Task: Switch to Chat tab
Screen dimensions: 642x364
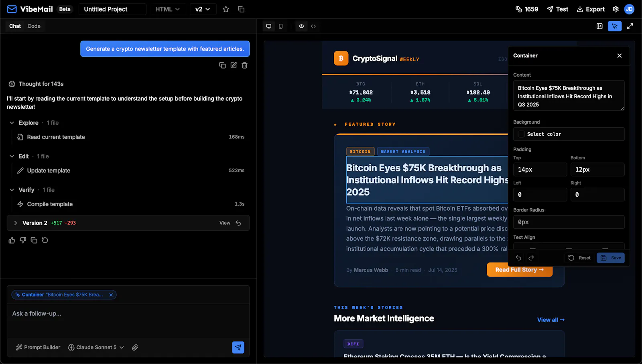Action: [x=15, y=26]
